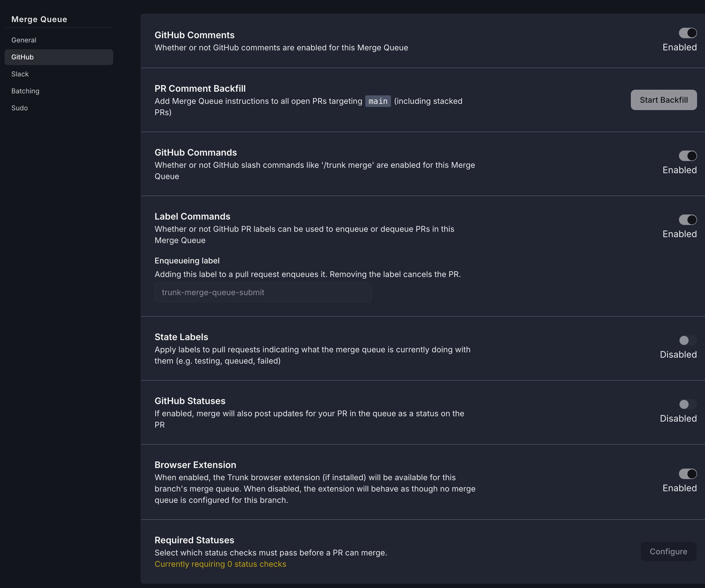Select the GitHub sidebar item
This screenshot has height=588, width=705.
(x=59, y=57)
